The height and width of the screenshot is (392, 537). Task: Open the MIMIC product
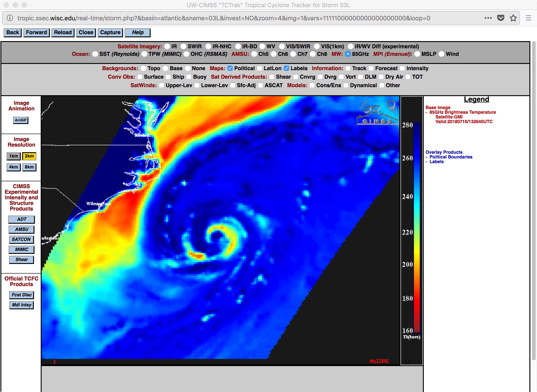tap(21, 249)
